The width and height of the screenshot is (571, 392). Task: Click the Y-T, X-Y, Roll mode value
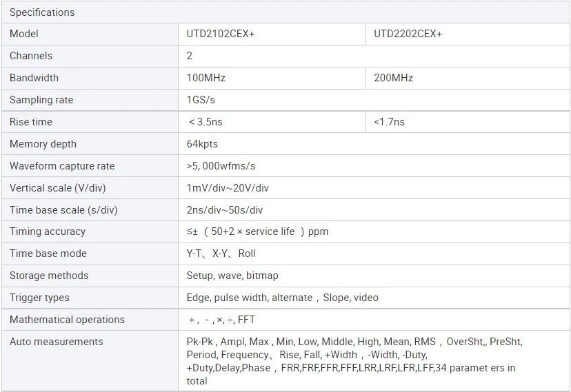coord(221,254)
